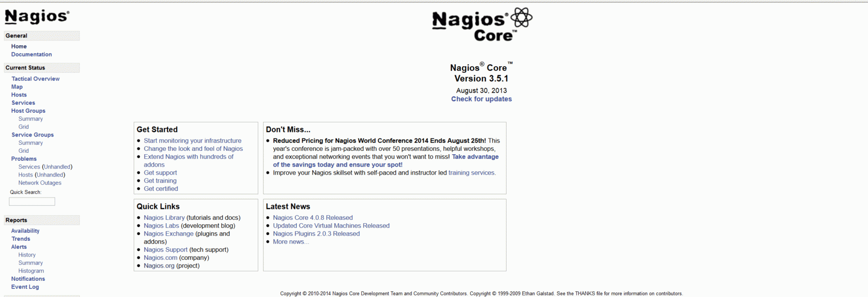Open the Nagios Library link

coord(164,218)
